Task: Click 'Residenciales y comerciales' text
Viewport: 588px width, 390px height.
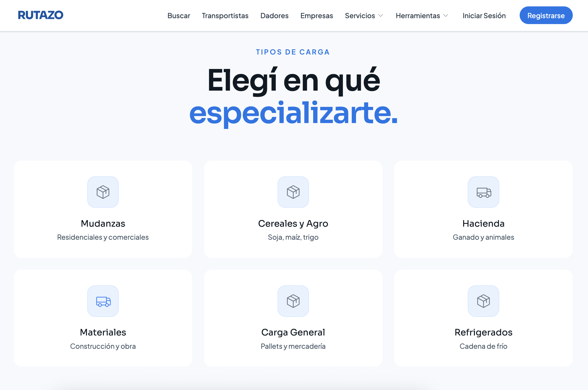Action: 103,237
